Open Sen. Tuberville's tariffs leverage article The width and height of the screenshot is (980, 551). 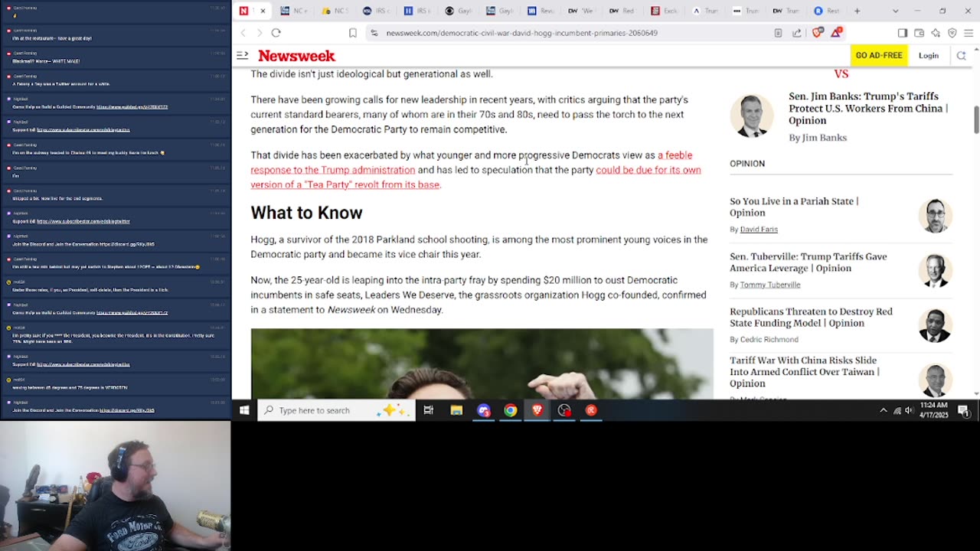tap(808, 262)
